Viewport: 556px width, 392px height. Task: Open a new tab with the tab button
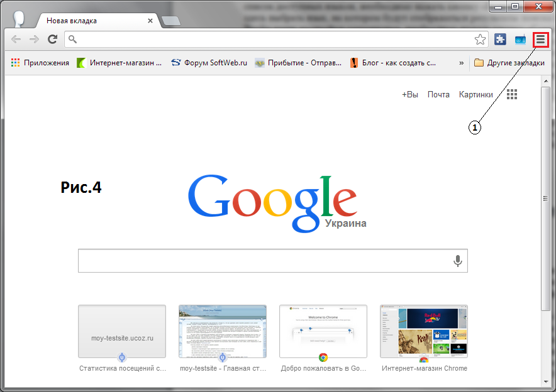pyautogui.click(x=171, y=21)
